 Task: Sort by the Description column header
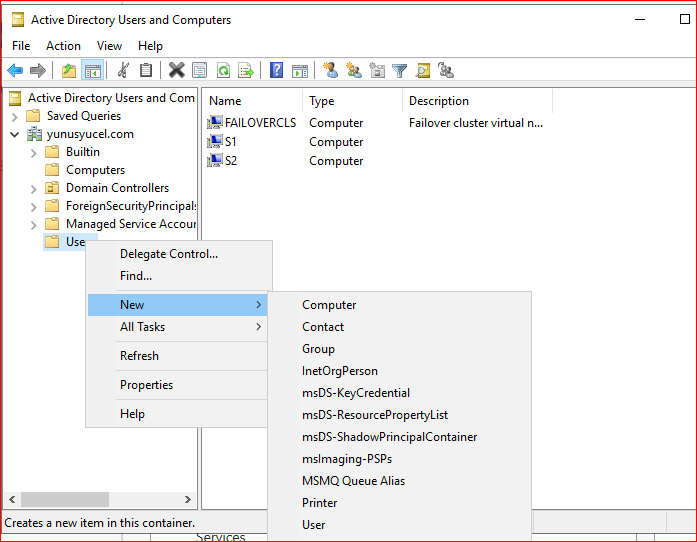(478, 101)
